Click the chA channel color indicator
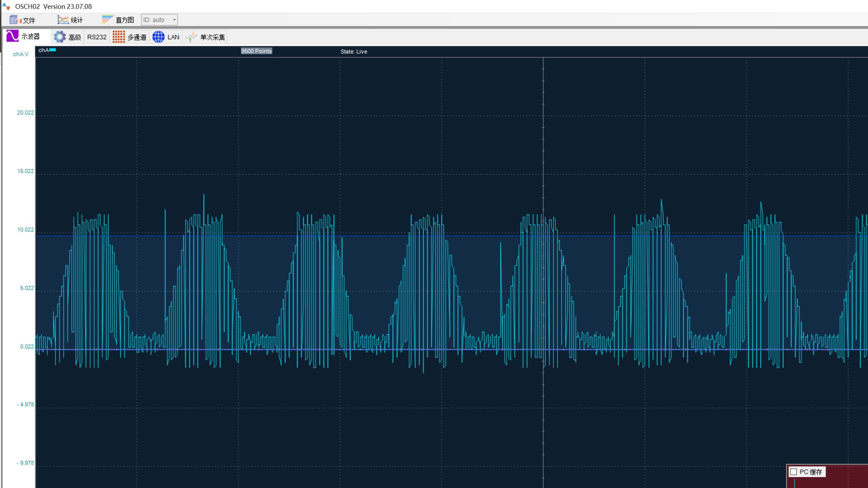This screenshot has width=868, height=488. coord(53,50)
